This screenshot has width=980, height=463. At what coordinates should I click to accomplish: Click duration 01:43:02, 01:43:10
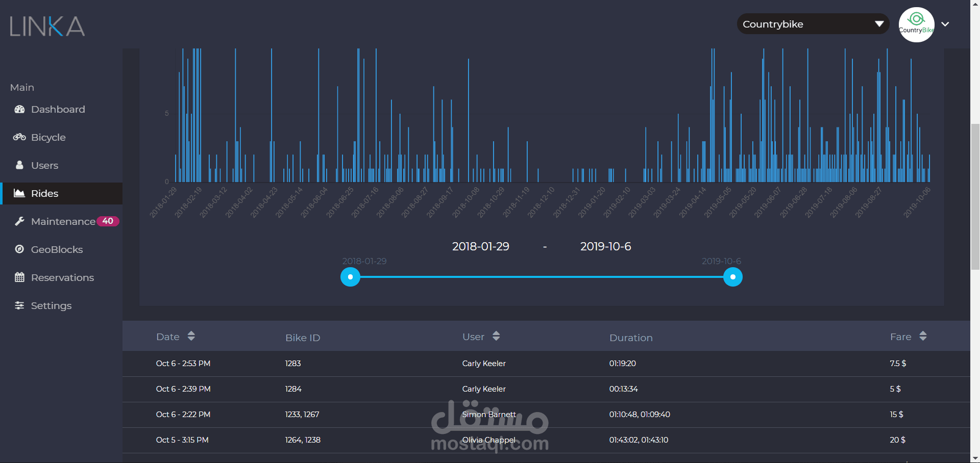tap(639, 440)
